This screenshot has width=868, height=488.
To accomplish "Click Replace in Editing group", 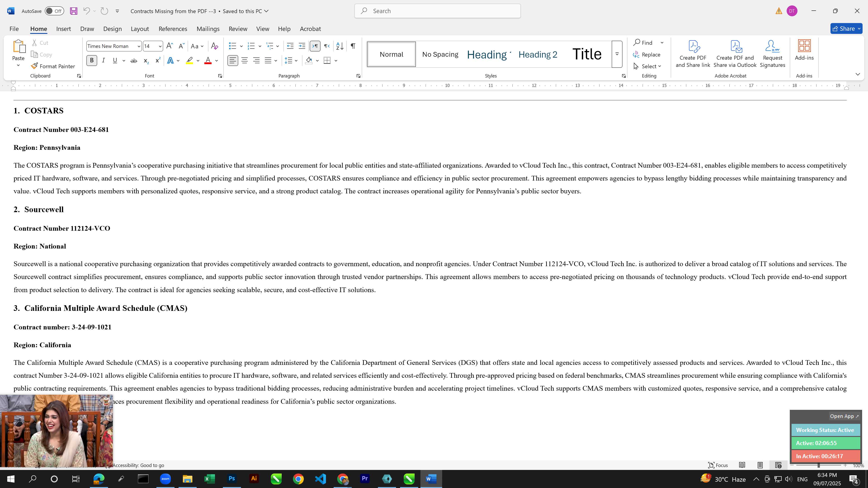I will click(647, 54).
